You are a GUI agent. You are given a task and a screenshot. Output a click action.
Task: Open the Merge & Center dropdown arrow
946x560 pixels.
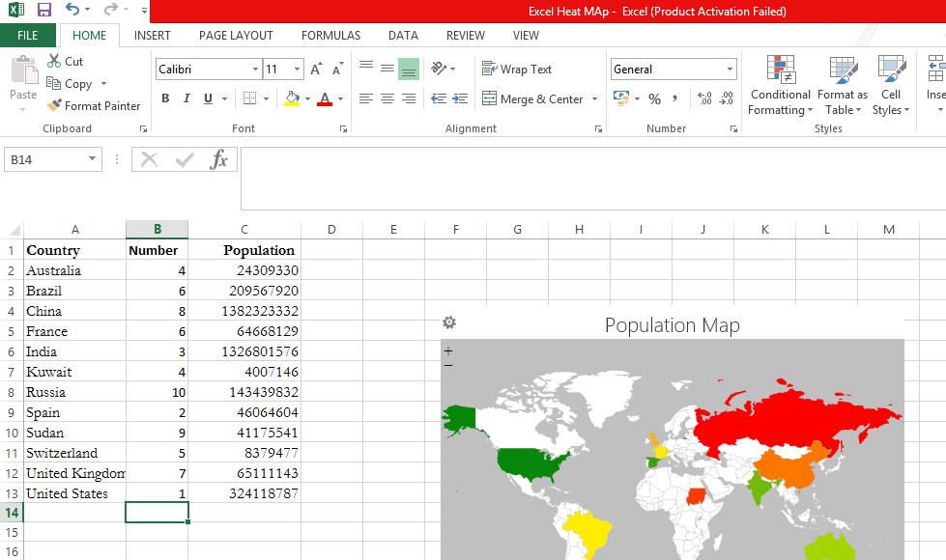point(594,98)
